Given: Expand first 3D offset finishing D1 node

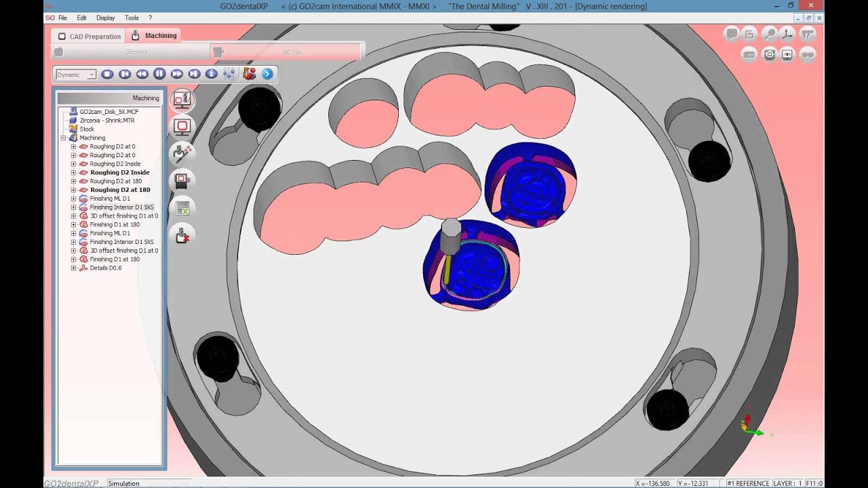Looking at the screenshot, I should coord(73,216).
